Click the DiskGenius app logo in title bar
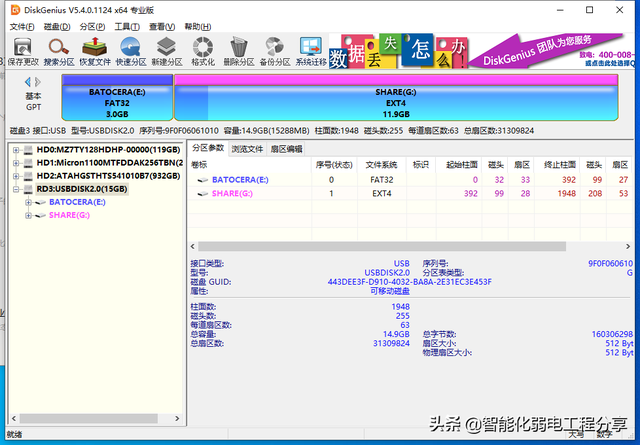Viewport: 640px width, 445px height. 15,9
